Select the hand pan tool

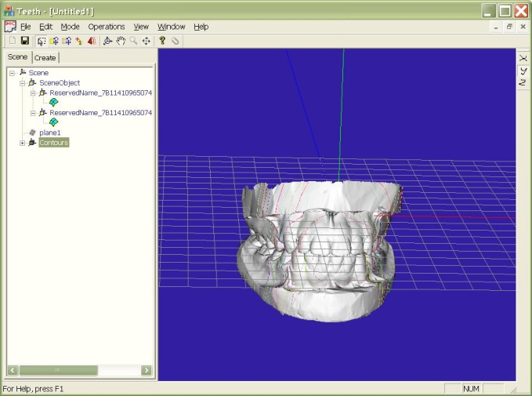coord(121,41)
